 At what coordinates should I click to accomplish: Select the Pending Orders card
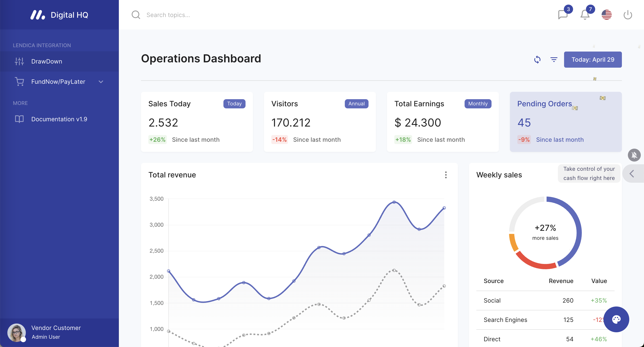point(565,122)
